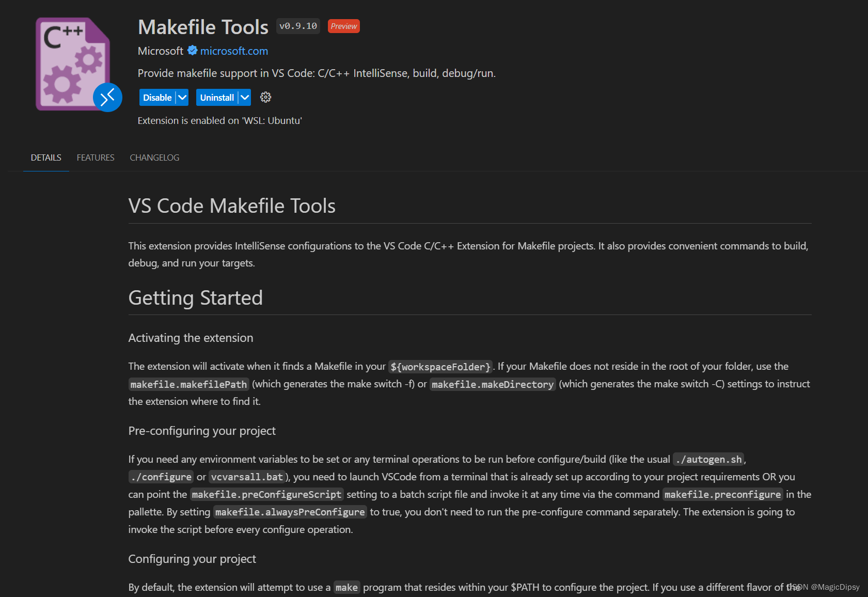Click the Preview label badge
Screen dimensions: 868x597
click(x=344, y=26)
